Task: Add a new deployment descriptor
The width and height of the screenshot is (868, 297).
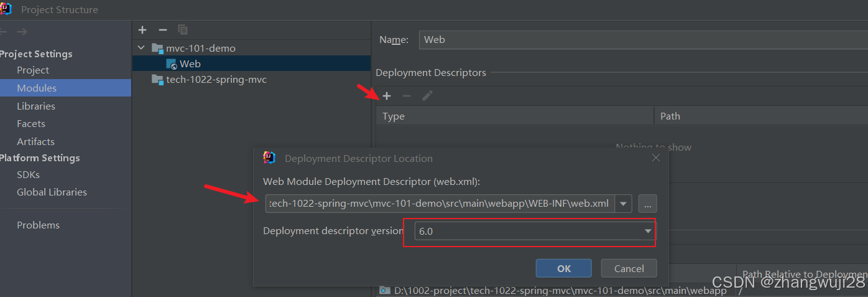Action: (x=387, y=96)
